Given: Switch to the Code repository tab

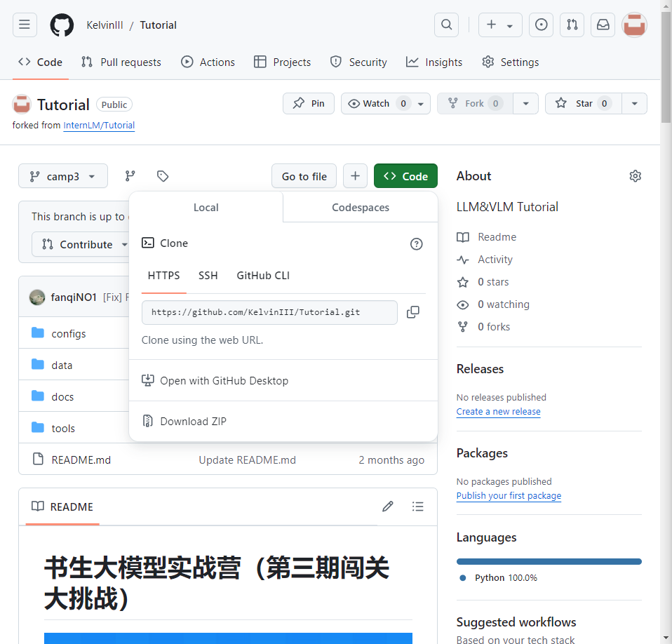Looking at the screenshot, I should click(x=40, y=62).
